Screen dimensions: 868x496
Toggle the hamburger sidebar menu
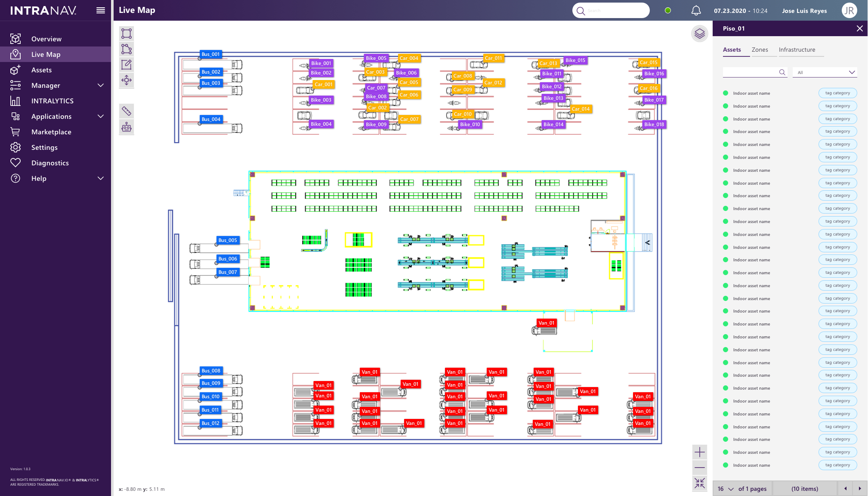coord(101,11)
